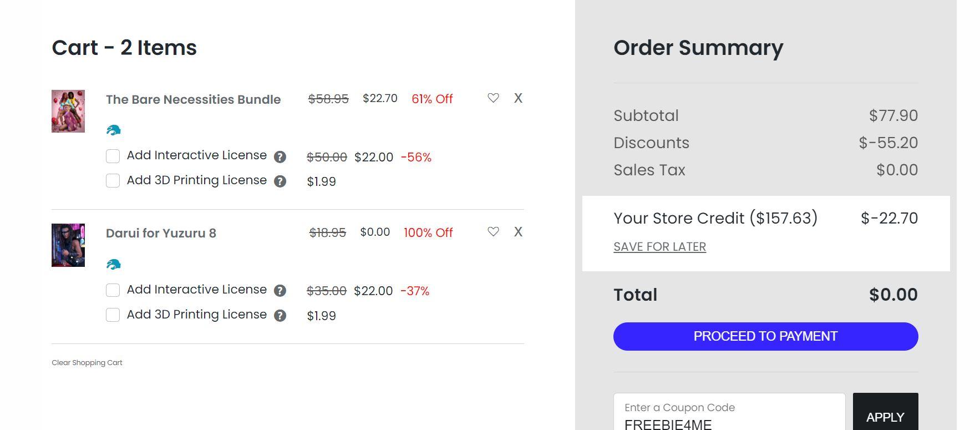Remove Darui for Yuzuru 8 from cart
The width and height of the screenshot is (980, 430).
[518, 232]
